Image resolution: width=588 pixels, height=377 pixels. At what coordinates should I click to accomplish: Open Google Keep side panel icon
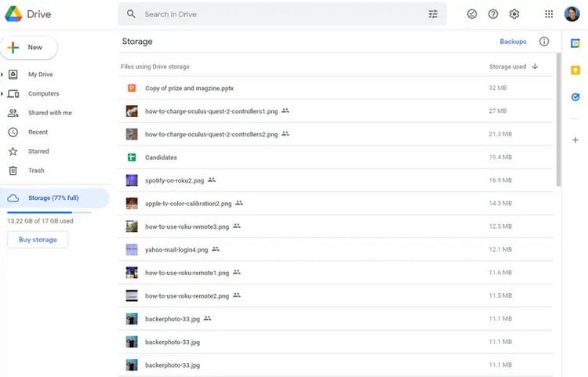(x=575, y=70)
